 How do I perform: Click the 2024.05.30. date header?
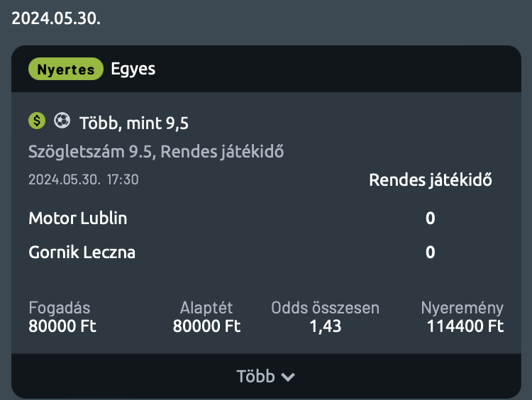pos(56,18)
